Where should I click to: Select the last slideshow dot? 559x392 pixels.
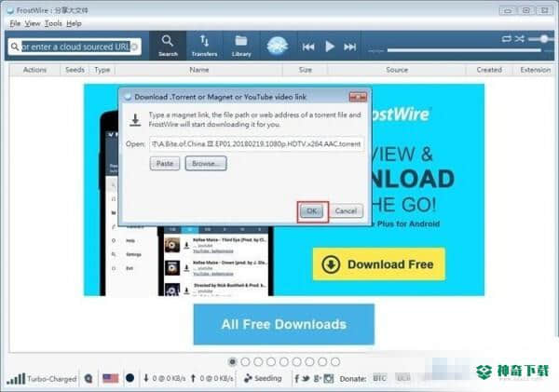tap(335, 362)
